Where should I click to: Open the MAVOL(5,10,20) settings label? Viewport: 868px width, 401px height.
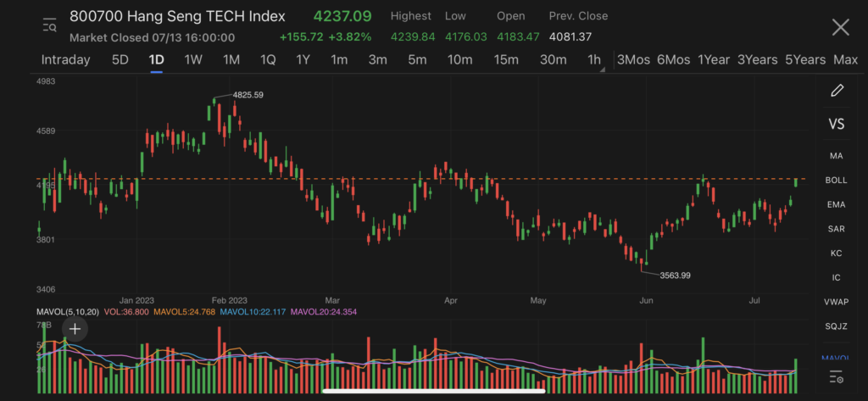[x=68, y=312]
